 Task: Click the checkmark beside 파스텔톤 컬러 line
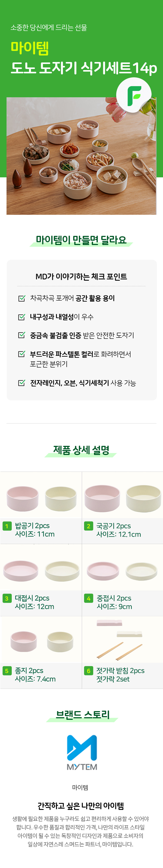pyautogui.click(x=22, y=354)
